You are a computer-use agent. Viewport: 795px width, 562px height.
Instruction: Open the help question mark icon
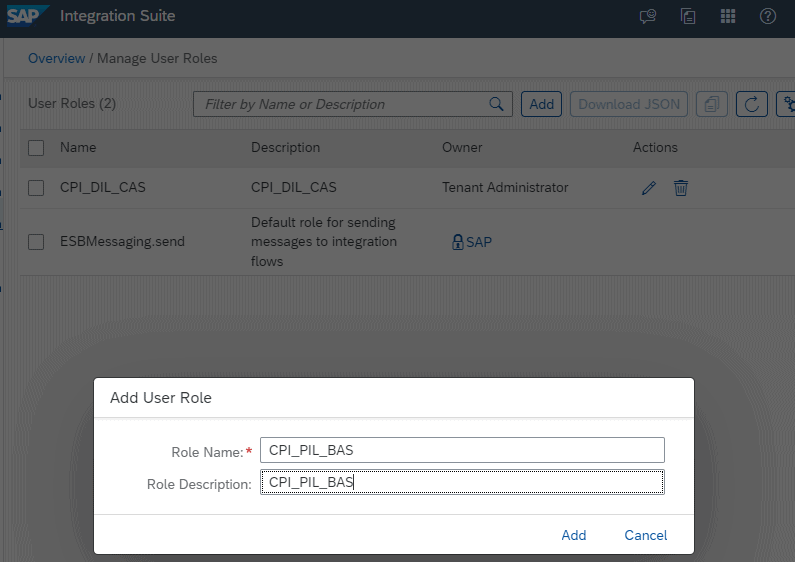click(x=768, y=16)
